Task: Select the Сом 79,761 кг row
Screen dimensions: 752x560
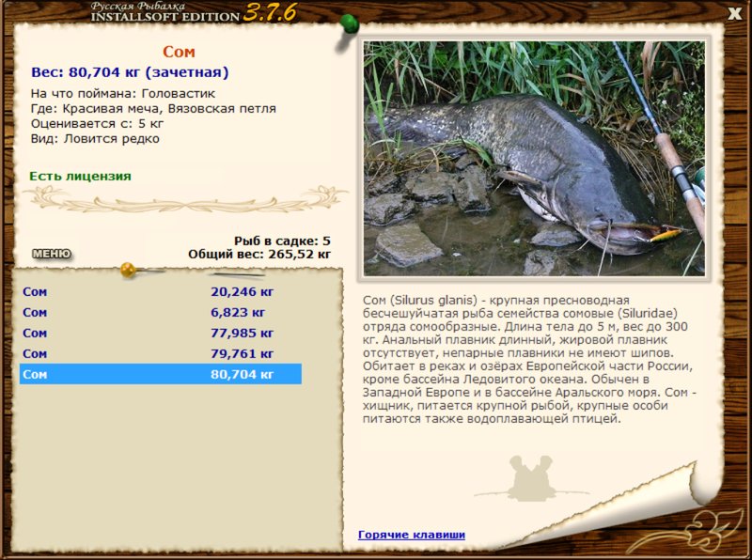Action: (x=161, y=353)
